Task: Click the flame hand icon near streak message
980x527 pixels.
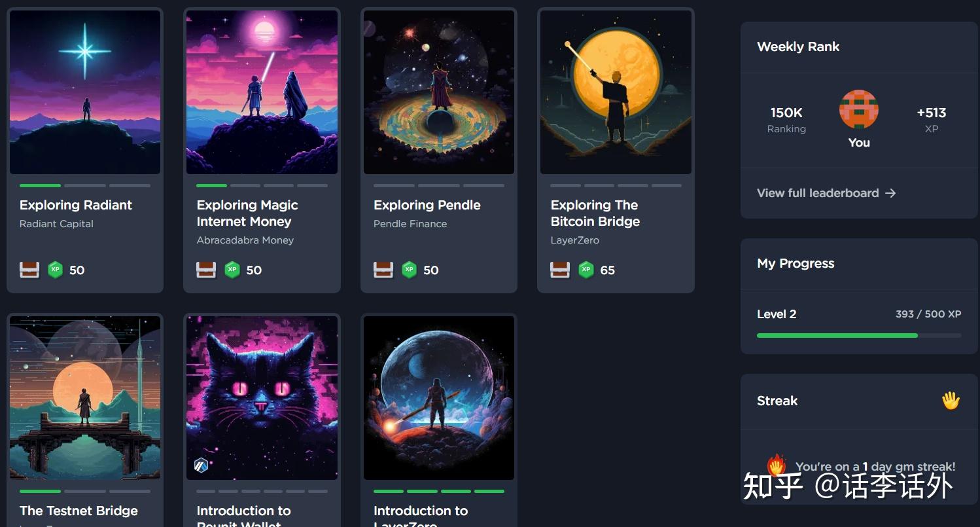Action: click(x=777, y=465)
